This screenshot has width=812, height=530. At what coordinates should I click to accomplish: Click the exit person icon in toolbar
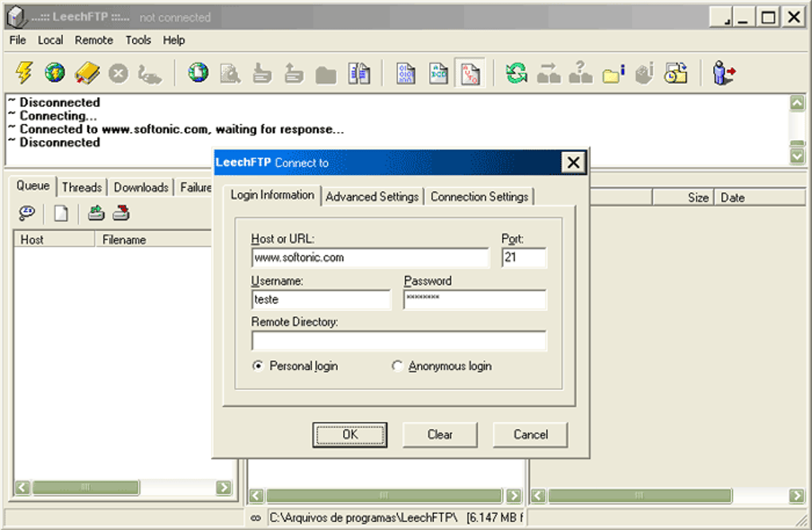pyautogui.click(x=724, y=74)
